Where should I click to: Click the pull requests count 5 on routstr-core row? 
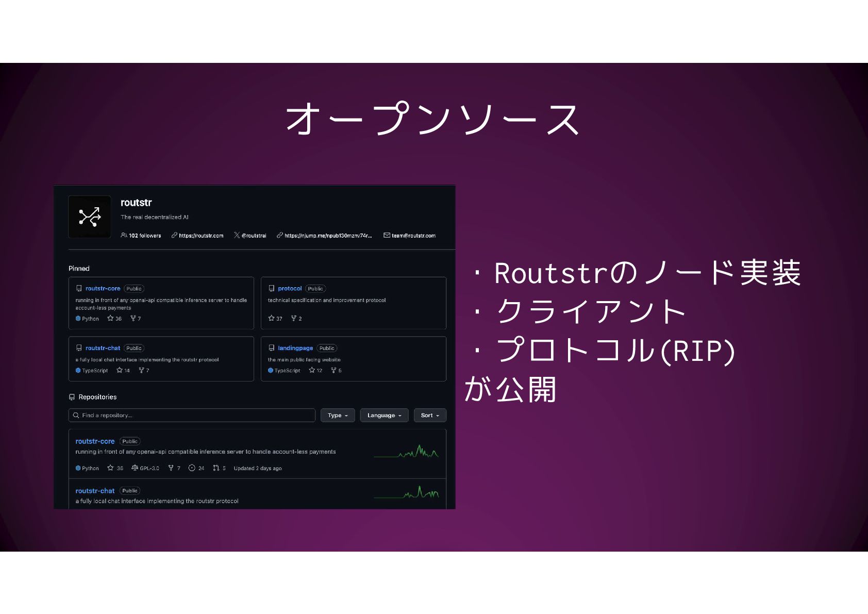pos(219,468)
